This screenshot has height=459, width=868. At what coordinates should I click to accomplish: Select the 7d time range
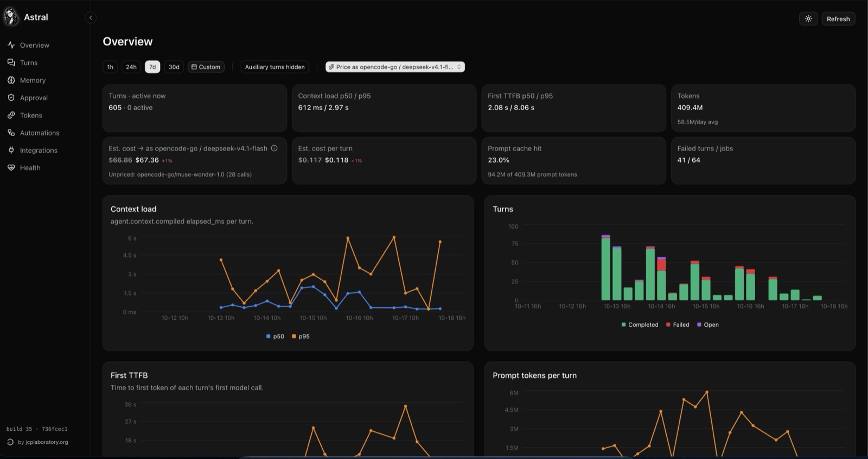pyautogui.click(x=152, y=67)
